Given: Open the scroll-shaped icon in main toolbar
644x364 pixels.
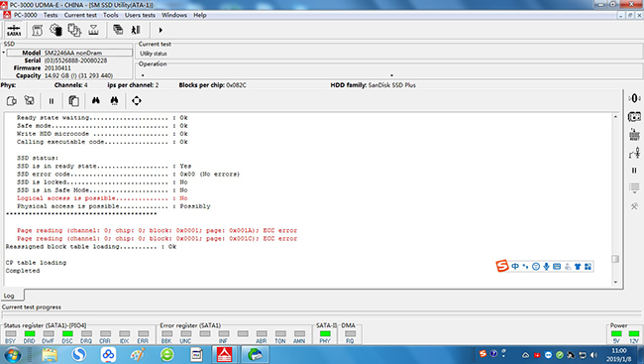Looking at the screenshot, I should pyautogui.click(x=38, y=30).
